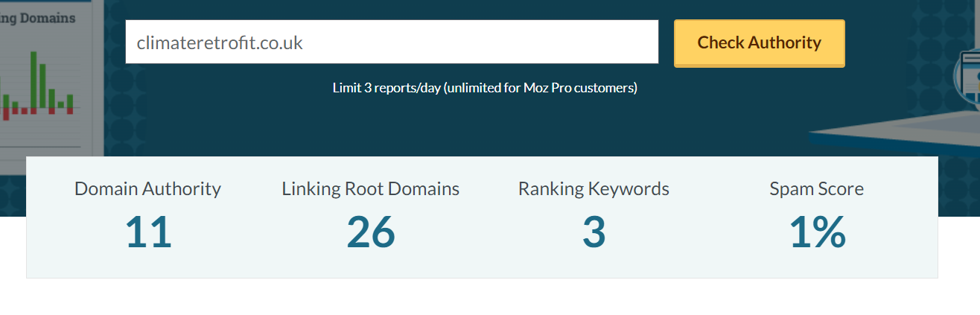Viewport: 980px width, 315px height.
Task: Click the Linking Root Domains value 26
Action: (370, 232)
